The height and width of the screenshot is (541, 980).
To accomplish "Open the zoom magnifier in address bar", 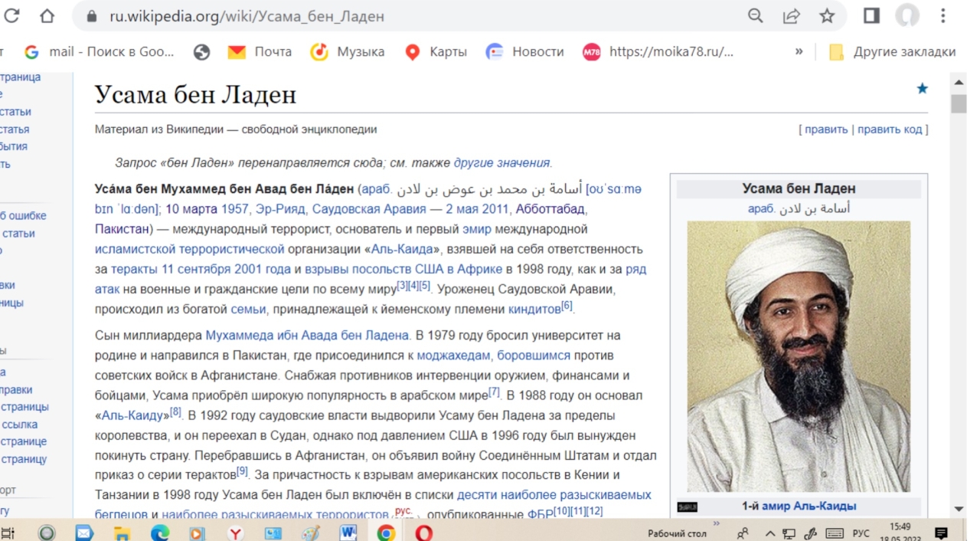I will tap(755, 15).
